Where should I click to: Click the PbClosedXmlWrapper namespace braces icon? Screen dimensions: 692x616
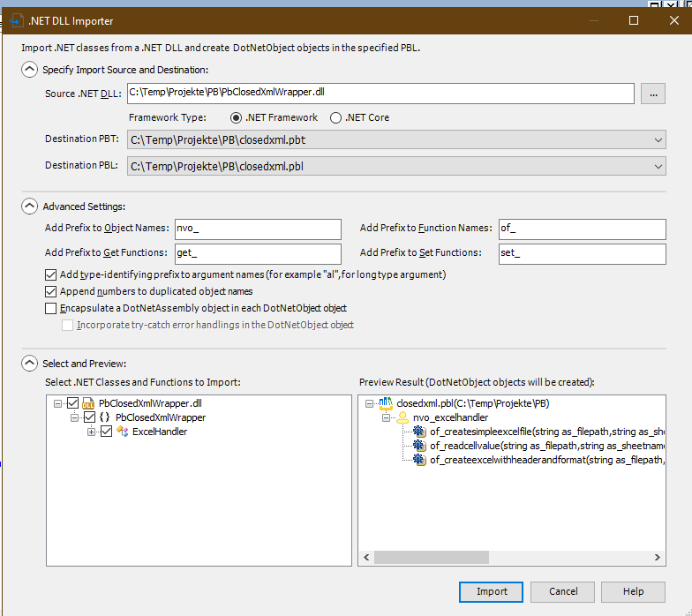(105, 417)
